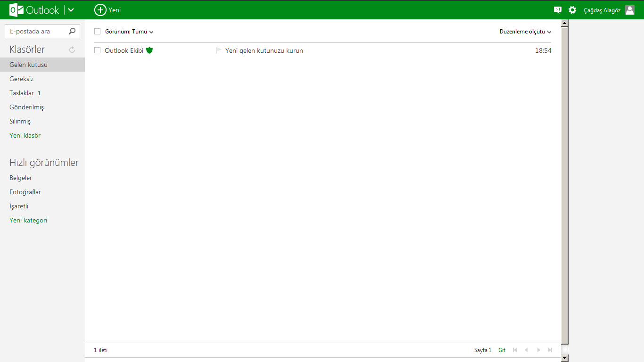Screen dimensions: 644x362
Task: Open the Gelen kutusu folder
Action: coord(42,65)
